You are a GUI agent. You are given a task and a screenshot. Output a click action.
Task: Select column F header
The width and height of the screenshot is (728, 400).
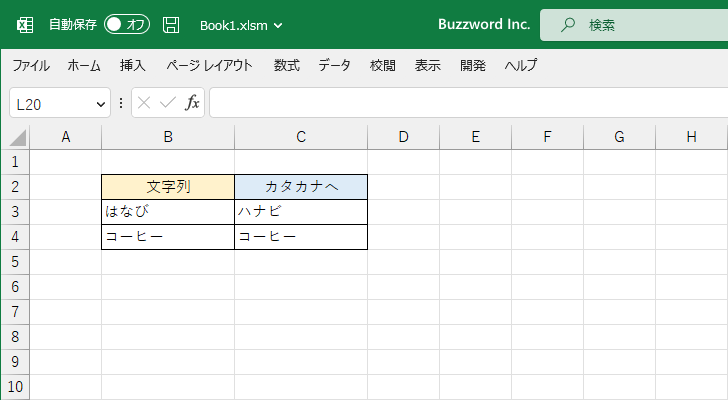tap(547, 137)
